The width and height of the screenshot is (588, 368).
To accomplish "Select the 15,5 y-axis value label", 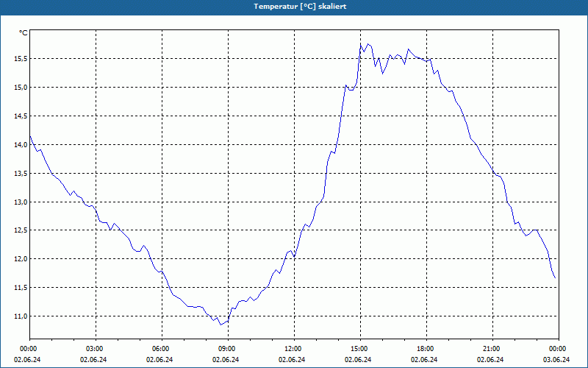I will [x=21, y=59].
